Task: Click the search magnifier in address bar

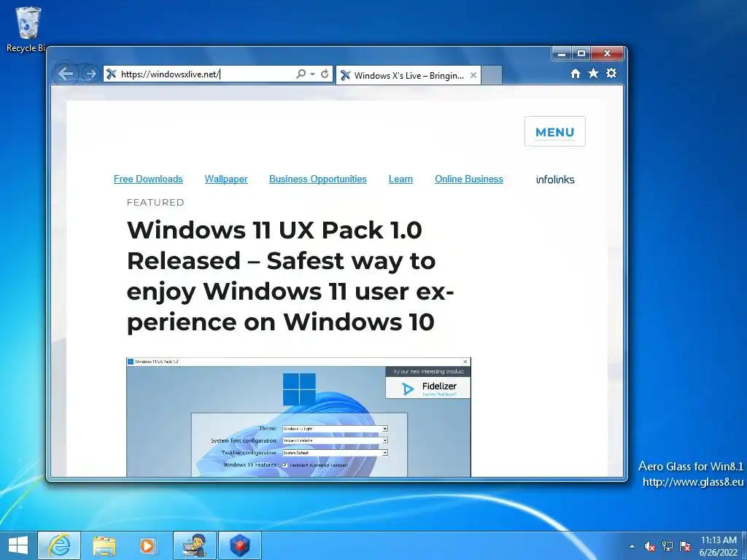Action: pyautogui.click(x=301, y=74)
